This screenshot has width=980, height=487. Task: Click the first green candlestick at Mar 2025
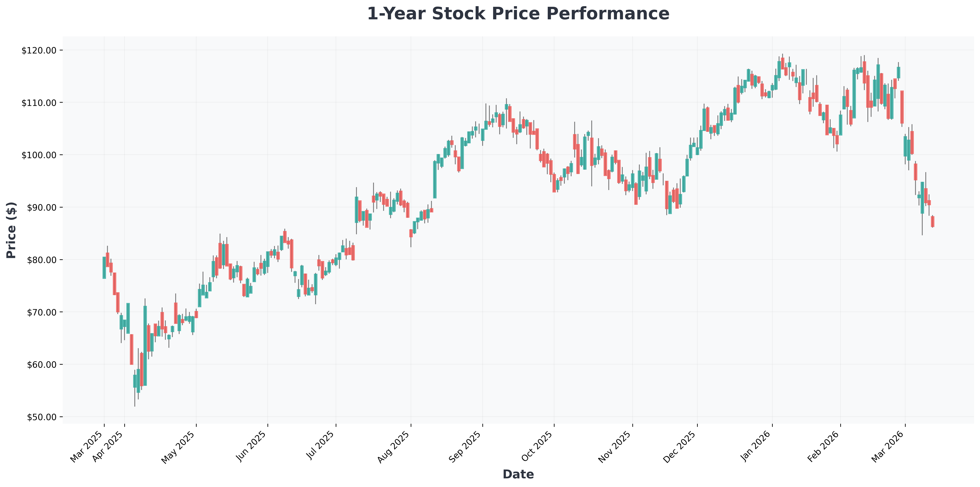pyautogui.click(x=104, y=268)
